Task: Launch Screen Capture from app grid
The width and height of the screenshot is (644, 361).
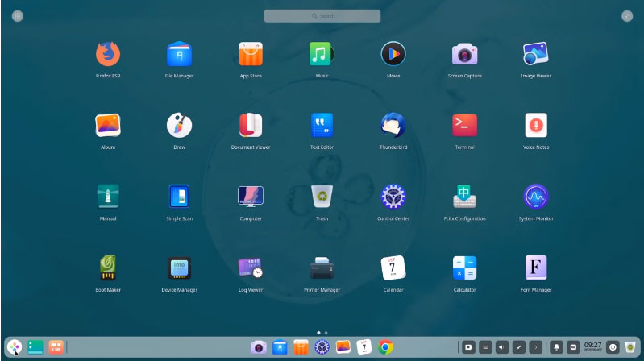Action: (464, 54)
